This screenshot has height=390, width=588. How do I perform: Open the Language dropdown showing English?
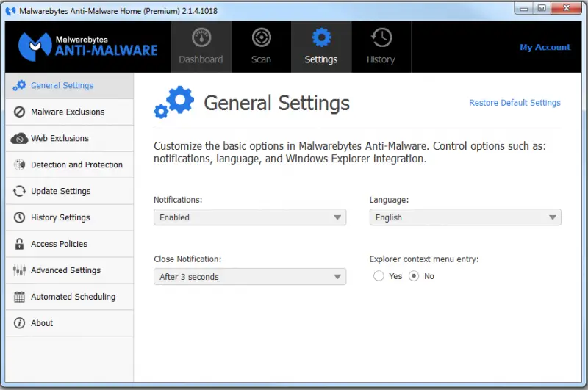click(x=465, y=217)
